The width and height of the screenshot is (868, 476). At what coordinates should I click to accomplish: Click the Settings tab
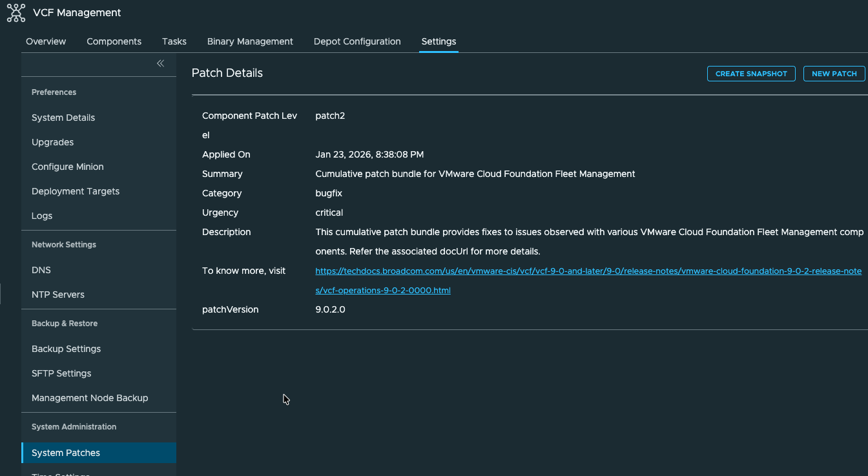[x=439, y=41]
